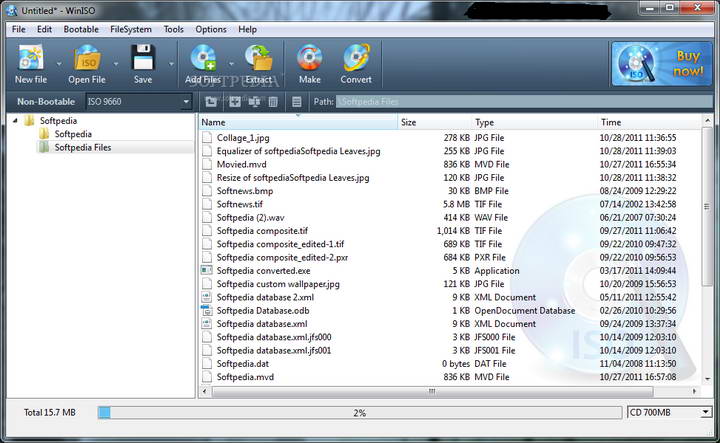This screenshot has width=720, height=443.
Task: Click the icon of Softpedia converted.exe
Action: (x=207, y=270)
